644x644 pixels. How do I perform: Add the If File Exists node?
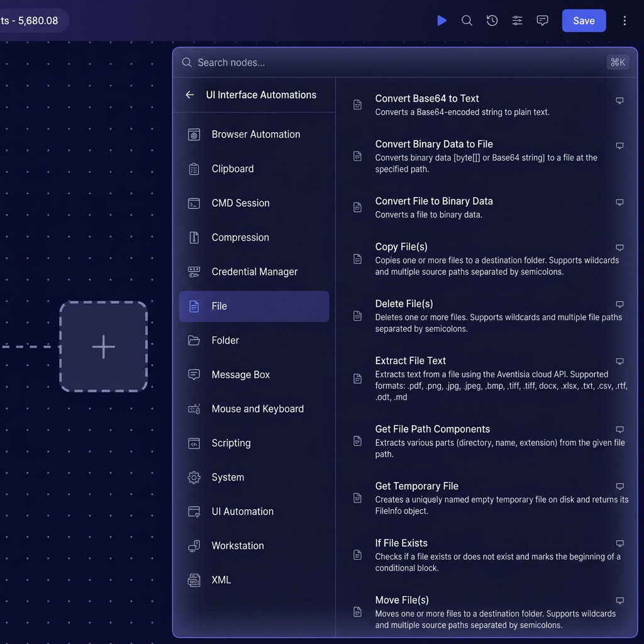[x=487, y=555]
